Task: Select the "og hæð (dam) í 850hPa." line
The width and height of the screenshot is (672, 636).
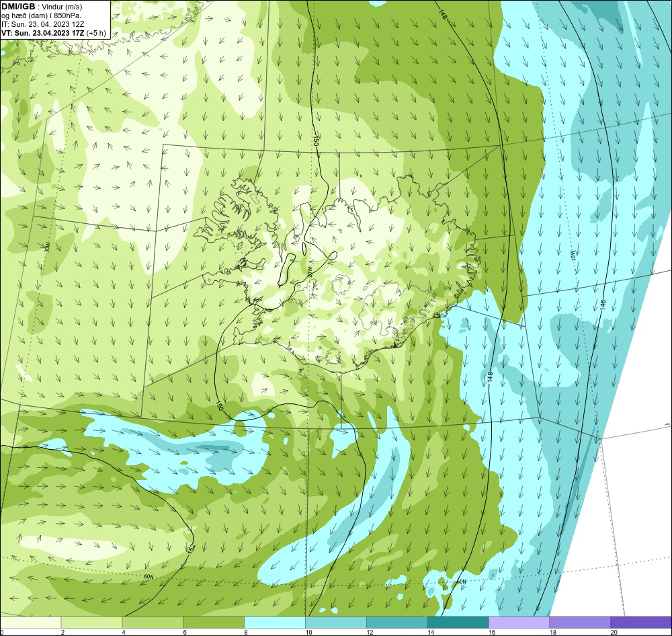Action: (x=41, y=16)
